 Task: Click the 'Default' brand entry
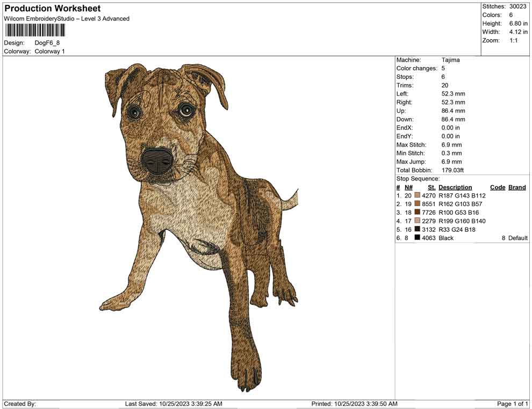click(517, 238)
